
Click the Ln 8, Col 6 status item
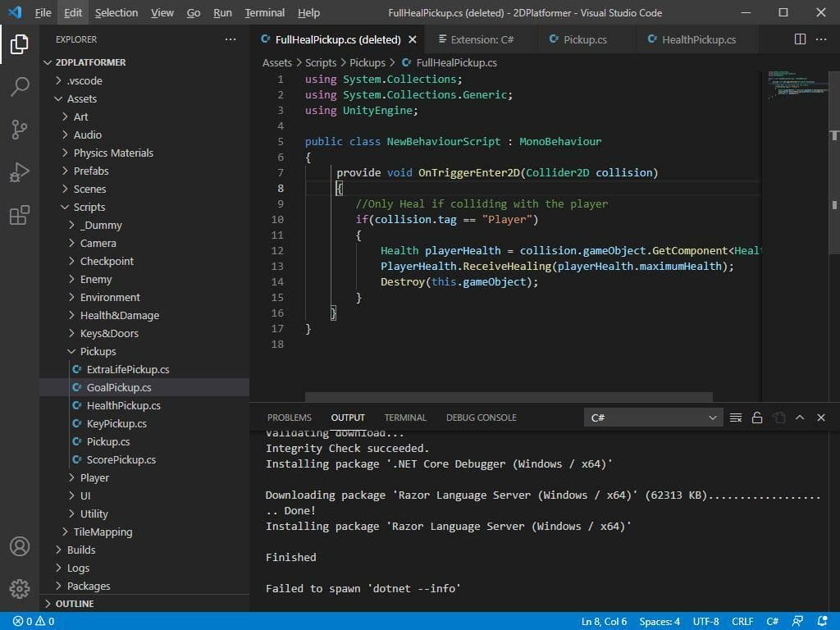(604, 622)
